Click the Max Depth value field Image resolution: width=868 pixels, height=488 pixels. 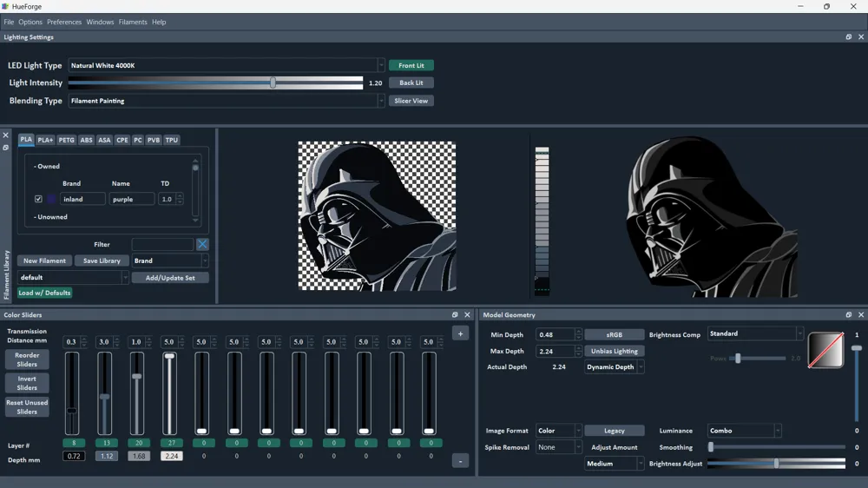pyautogui.click(x=556, y=351)
